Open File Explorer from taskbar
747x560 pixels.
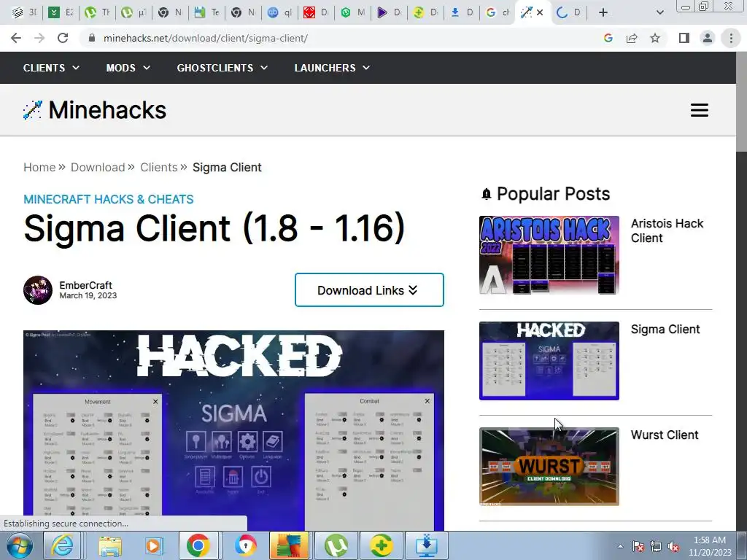109,545
